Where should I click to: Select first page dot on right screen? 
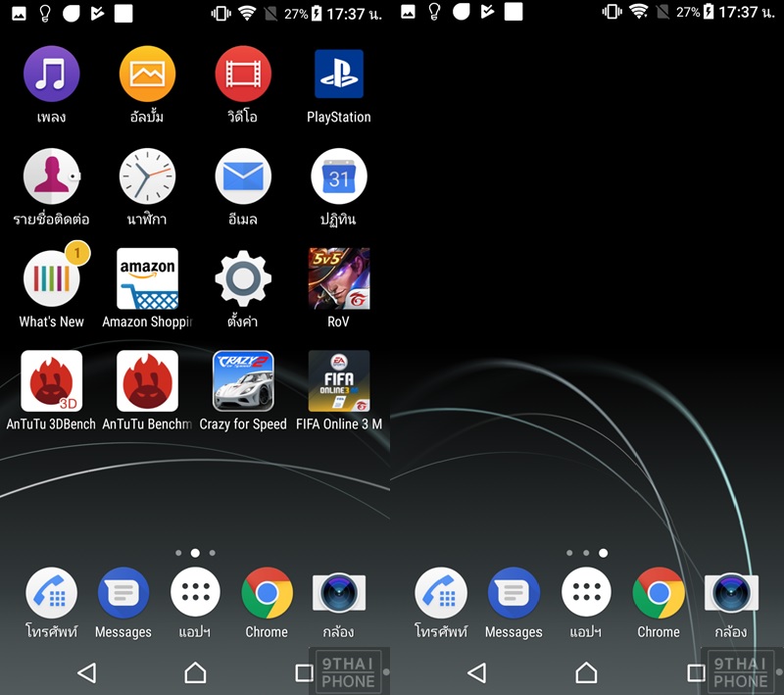coord(569,553)
